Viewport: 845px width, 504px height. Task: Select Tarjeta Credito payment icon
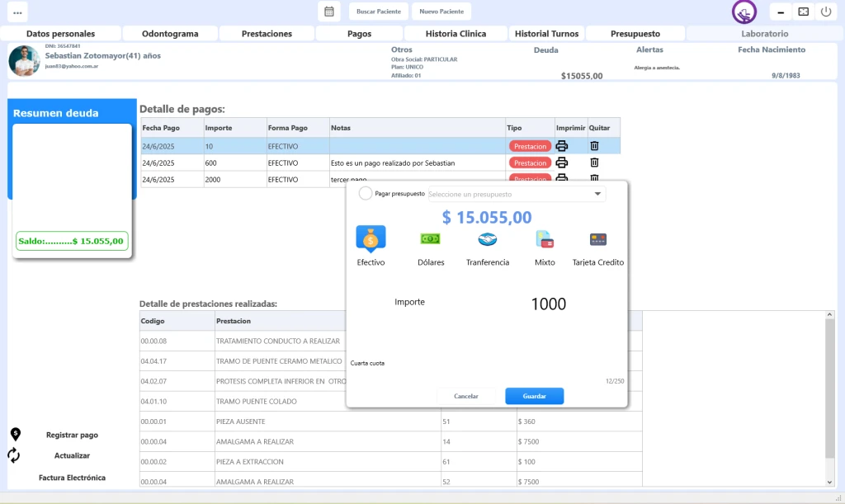[x=598, y=239]
